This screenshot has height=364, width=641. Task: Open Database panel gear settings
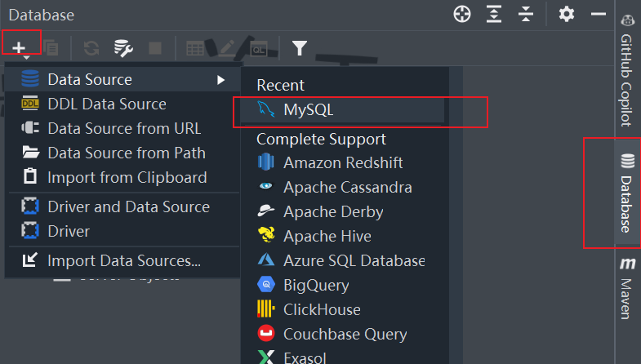567,15
